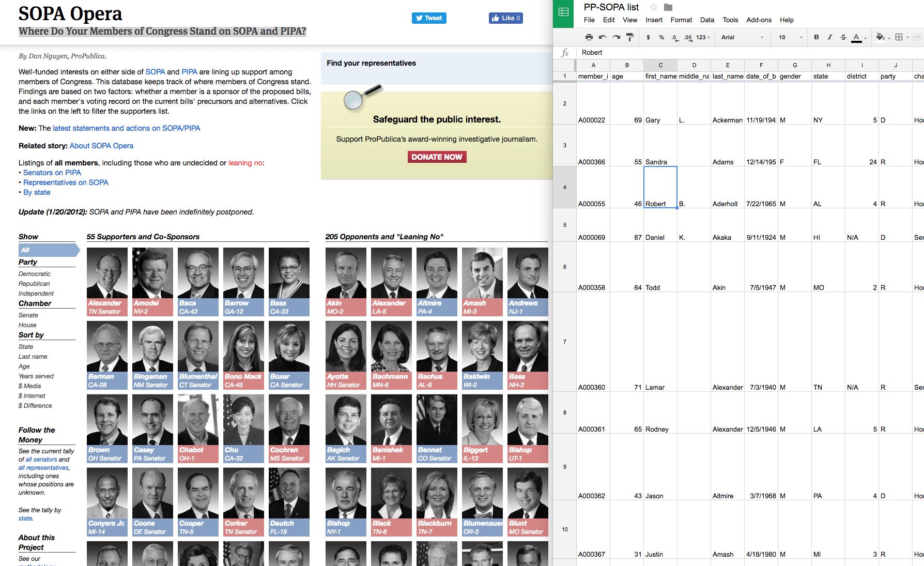Viewport: 924px width, 566px height.
Task: Increase decimal places
Action: pyautogui.click(x=688, y=37)
